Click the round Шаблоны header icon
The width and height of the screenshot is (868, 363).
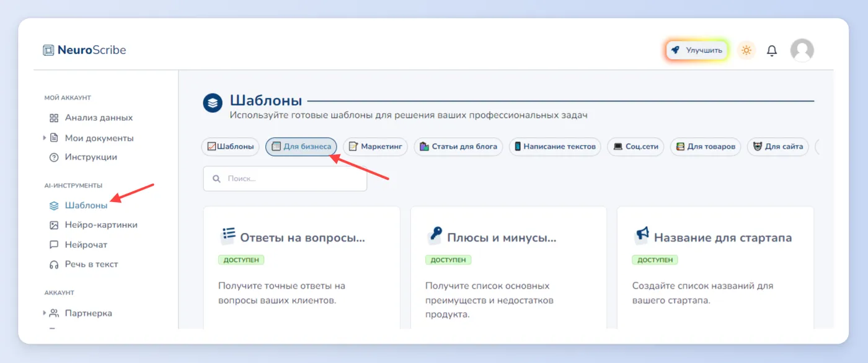point(213,103)
